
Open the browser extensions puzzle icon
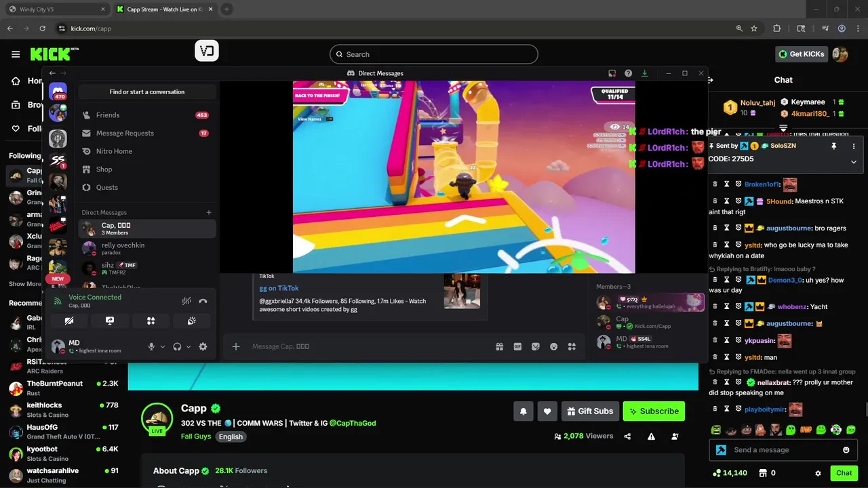click(x=777, y=28)
